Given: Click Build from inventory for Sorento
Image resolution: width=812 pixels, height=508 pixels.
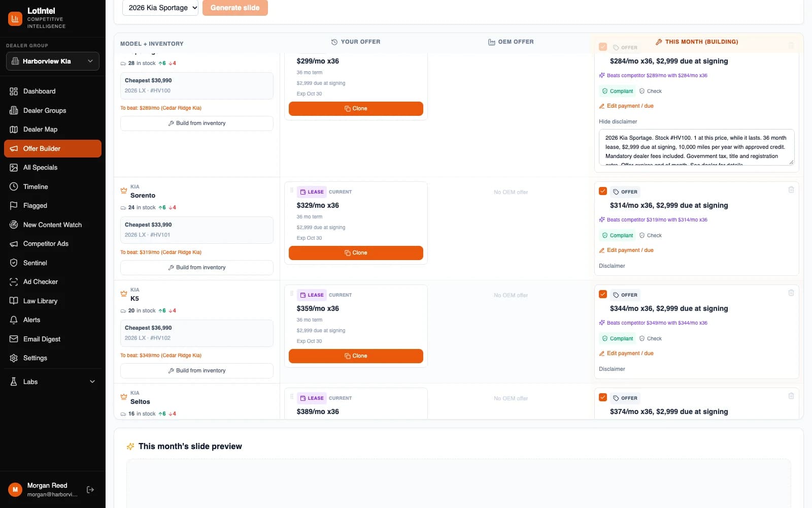Looking at the screenshot, I should tap(197, 268).
